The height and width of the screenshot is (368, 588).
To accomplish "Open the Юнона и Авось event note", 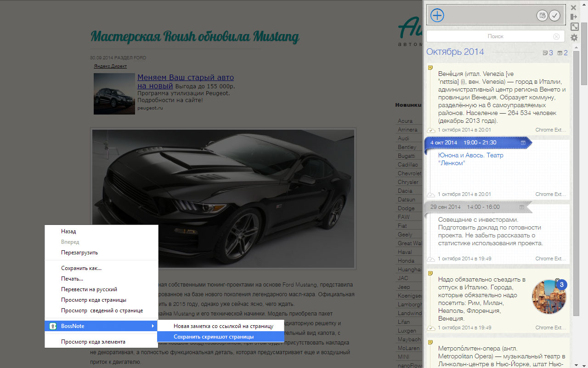I will [x=470, y=159].
